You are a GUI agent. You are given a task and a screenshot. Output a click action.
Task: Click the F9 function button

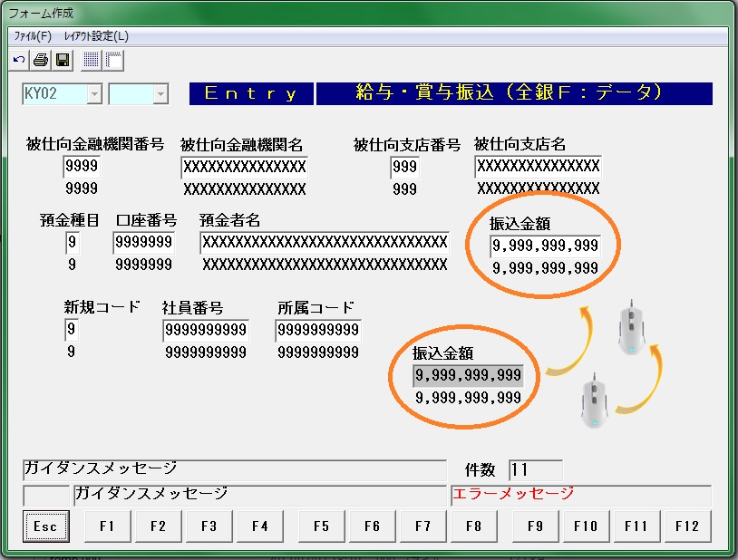coord(535,526)
